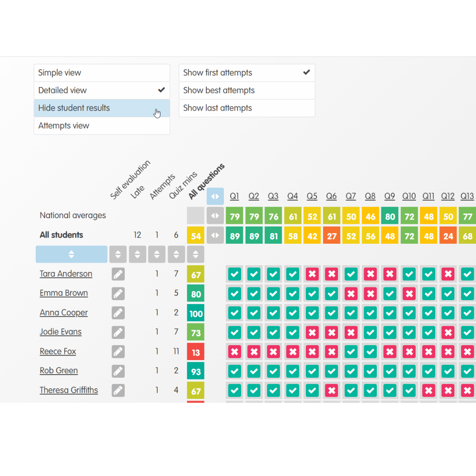
Task: Click the edit pencil beside Anna Cooper
Action: click(x=118, y=313)
